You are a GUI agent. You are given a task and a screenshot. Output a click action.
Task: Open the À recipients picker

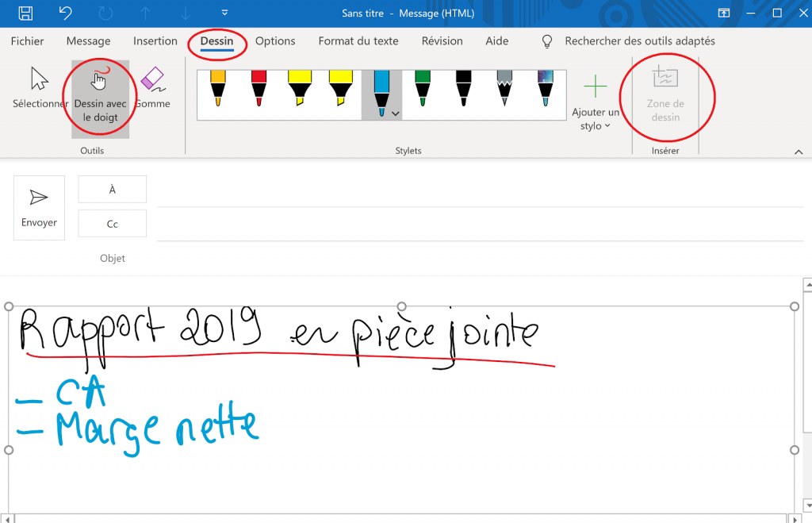[113, 189]
